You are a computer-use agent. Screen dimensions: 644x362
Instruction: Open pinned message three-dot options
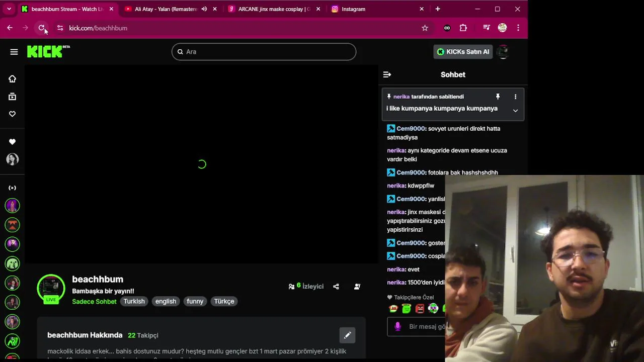point(515,97)
